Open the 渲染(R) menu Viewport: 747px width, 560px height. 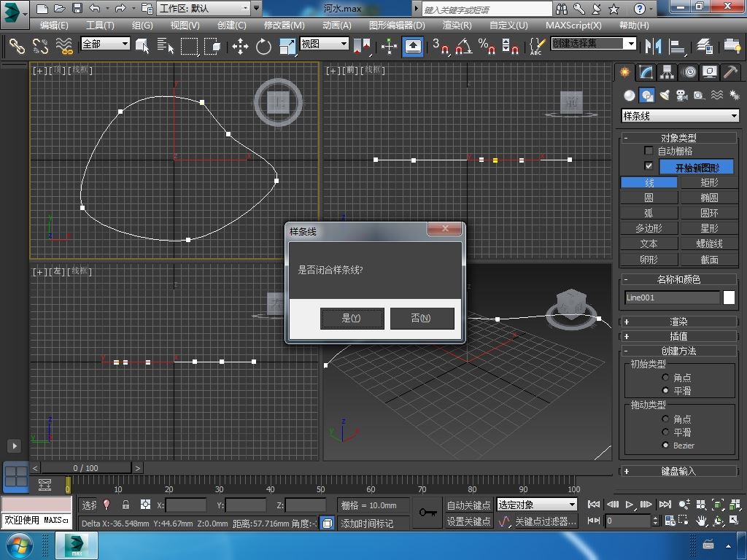pyautogui.click(x=457, y=25)
